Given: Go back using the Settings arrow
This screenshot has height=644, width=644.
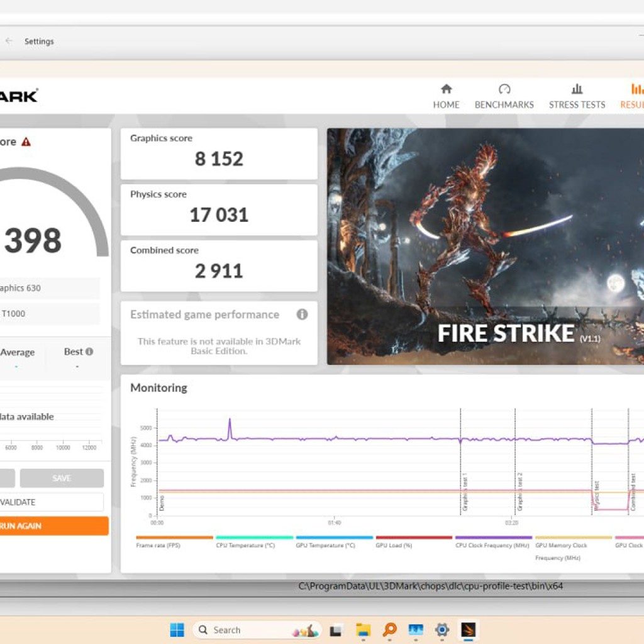Looking at the screenshot, I should pos(9,41).
